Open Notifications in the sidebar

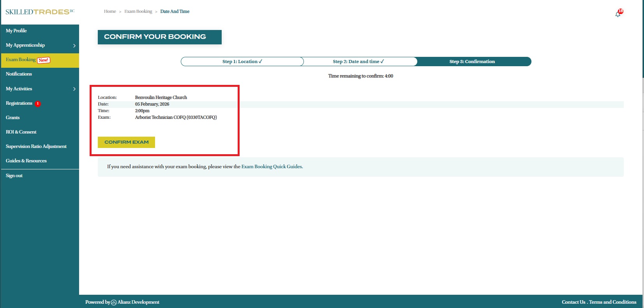coord(19,74)
